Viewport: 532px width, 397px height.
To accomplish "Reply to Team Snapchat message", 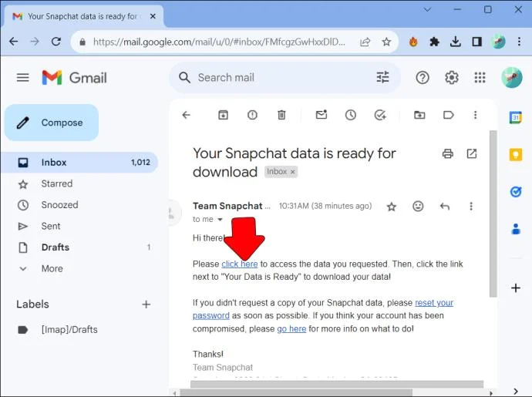I will (444, 207).
